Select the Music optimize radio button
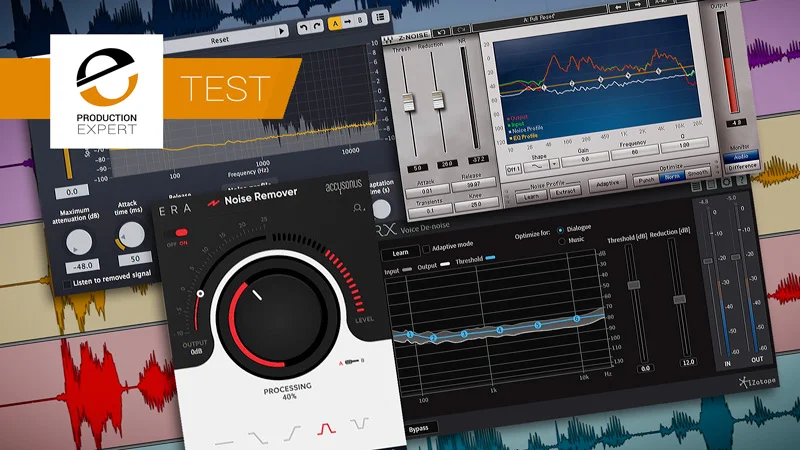 (x=562, y=241)
